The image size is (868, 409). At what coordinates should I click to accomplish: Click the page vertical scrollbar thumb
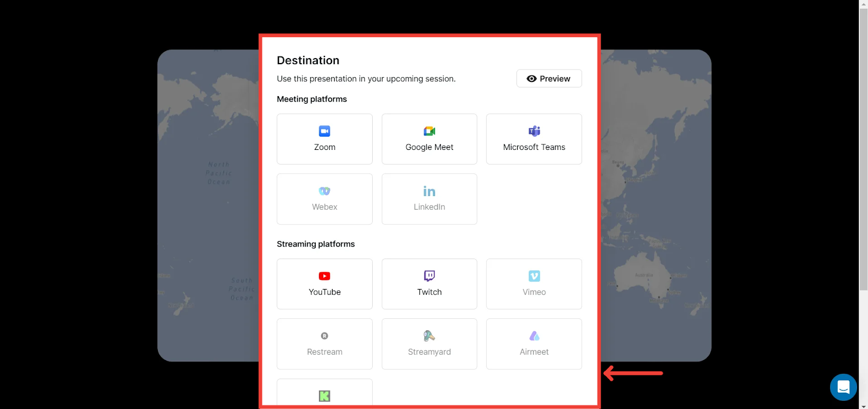[863, 147]
